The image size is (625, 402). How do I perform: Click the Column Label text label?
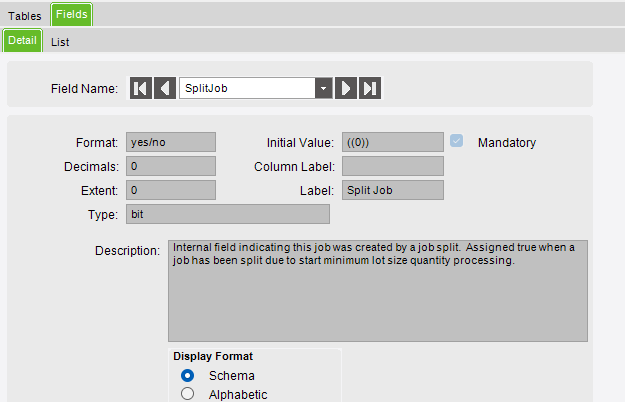pos(295,167)
